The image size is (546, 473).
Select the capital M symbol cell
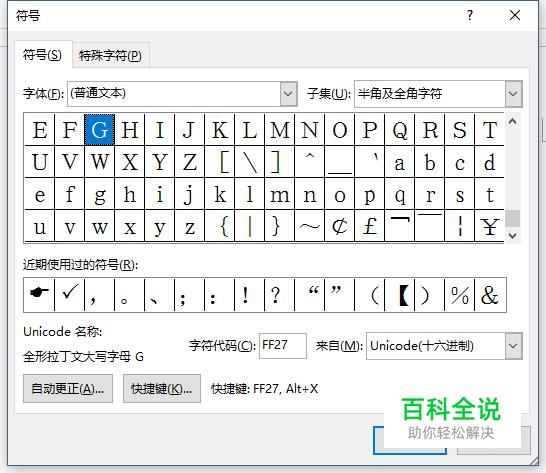[279, 130]
